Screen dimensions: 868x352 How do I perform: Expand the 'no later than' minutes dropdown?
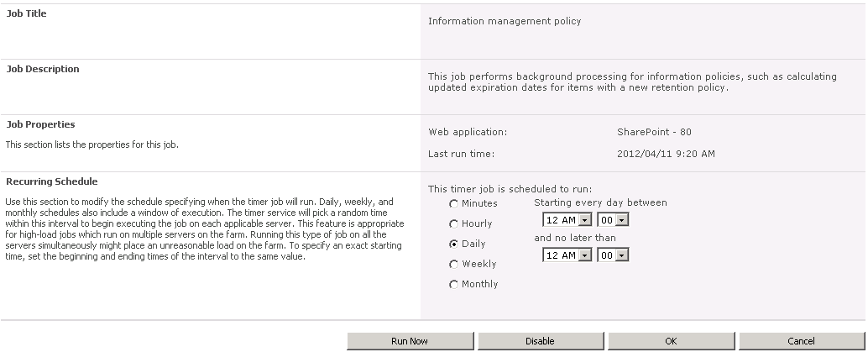click(613, 255)
